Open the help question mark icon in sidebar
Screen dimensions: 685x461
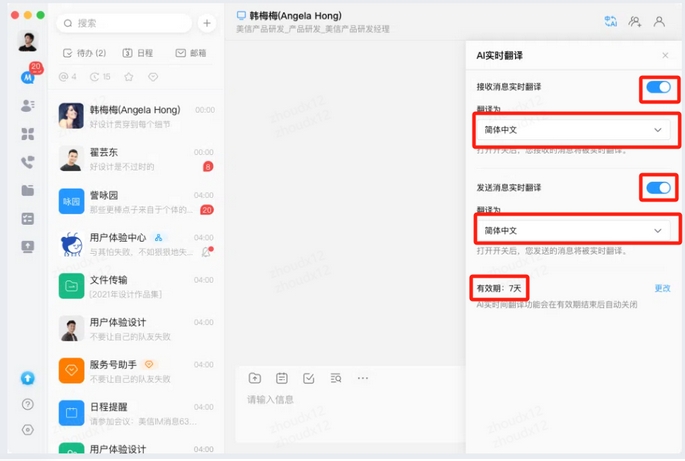click(28, 405)
